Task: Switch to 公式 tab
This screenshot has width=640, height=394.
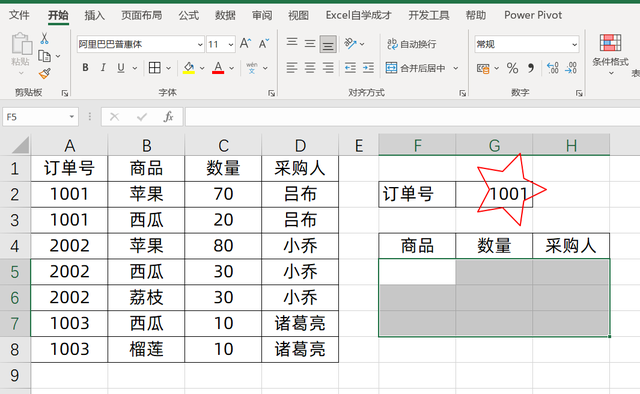Action: [188, 15]
